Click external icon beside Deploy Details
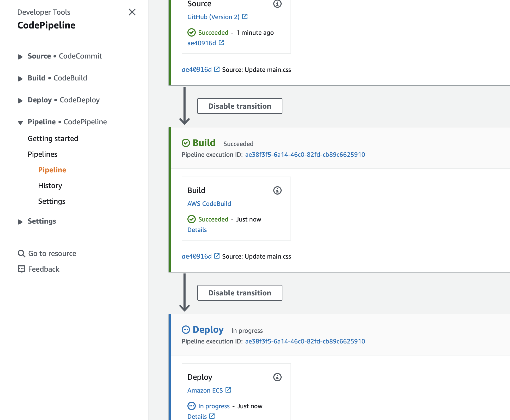Screen dimensions: 510x420 click(212, 416)
